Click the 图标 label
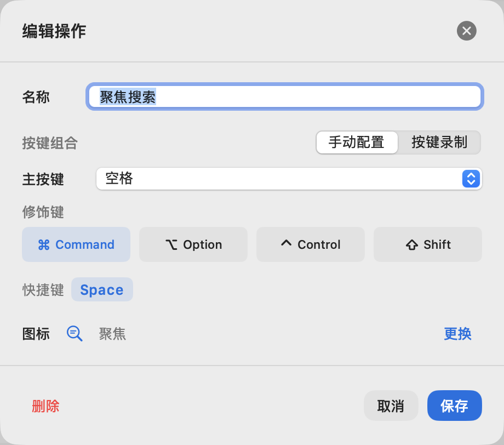This screenshot has height=445, width=504. (36, 334)
